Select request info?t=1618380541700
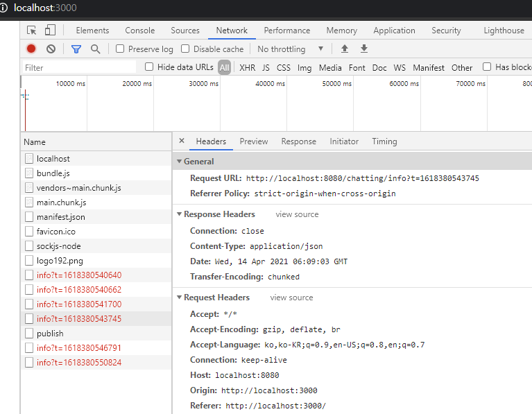This screenshot has height=414, width=532. [96, 304]
